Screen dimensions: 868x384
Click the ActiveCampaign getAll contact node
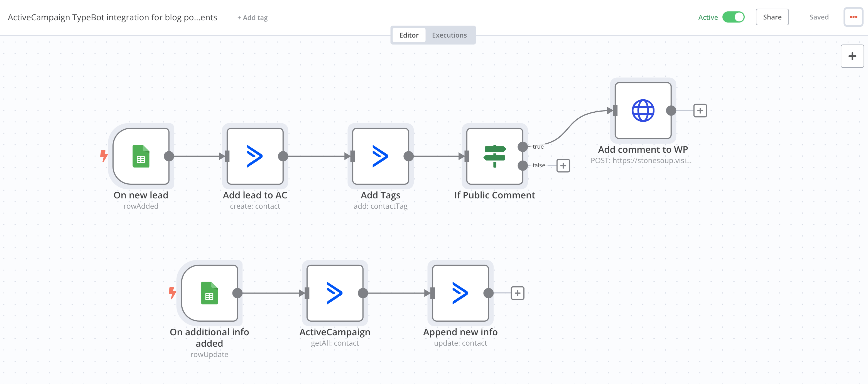[x=335, y=293]
